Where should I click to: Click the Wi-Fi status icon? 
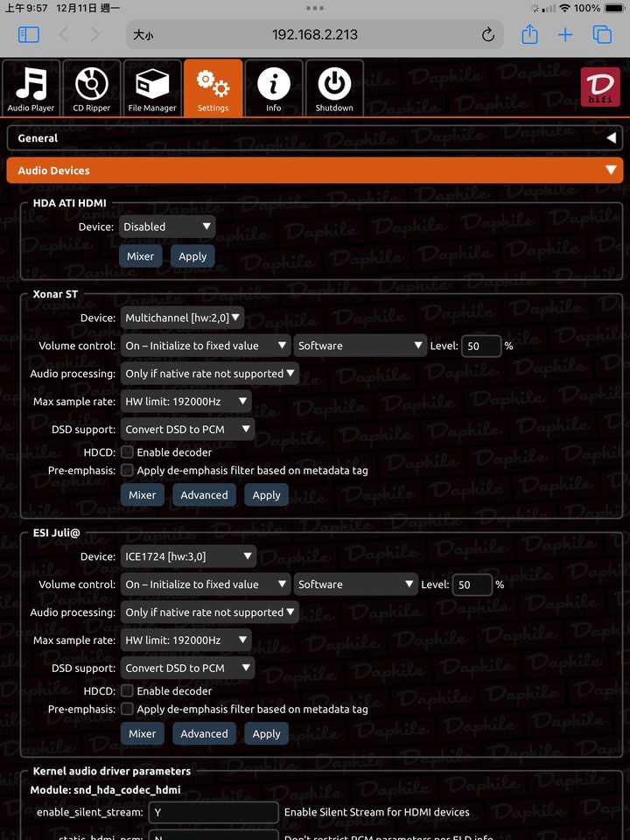564,8
